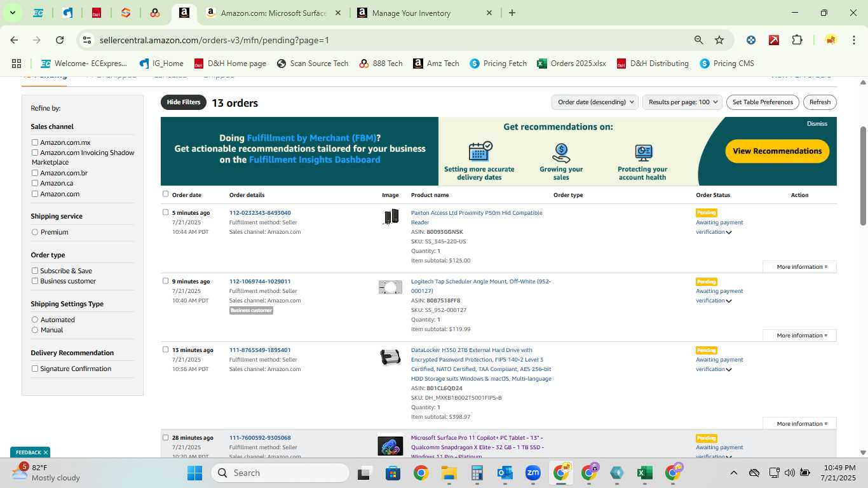
Task: Check the Business customer order type
Action: tap(35, 281)
